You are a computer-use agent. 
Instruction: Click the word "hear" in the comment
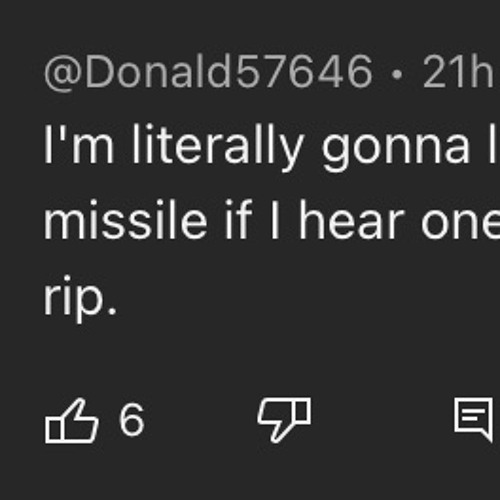tap(352, 220)
